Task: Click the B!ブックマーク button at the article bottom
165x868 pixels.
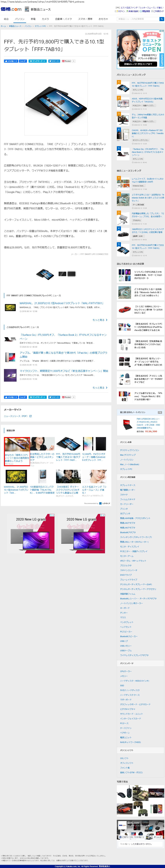Action: 38,397
